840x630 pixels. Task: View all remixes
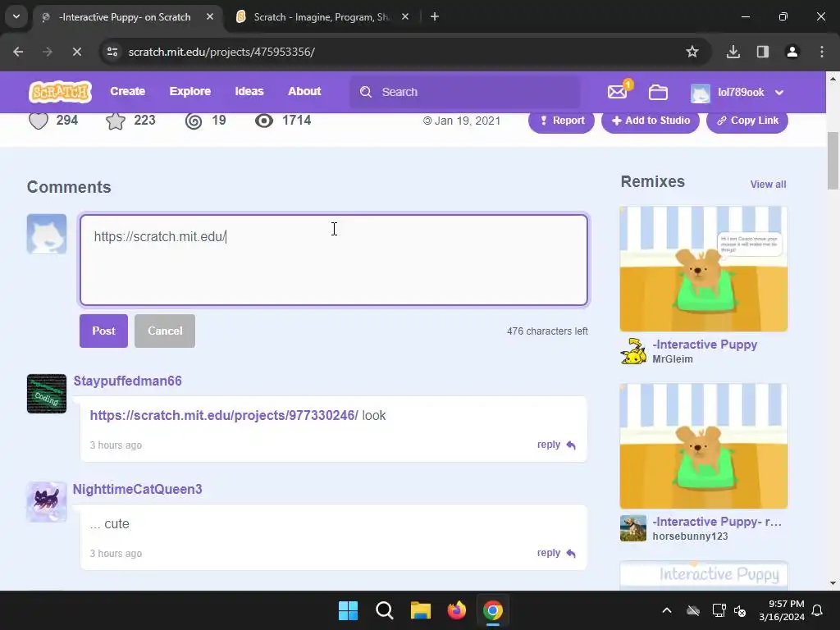click(768, 185)
